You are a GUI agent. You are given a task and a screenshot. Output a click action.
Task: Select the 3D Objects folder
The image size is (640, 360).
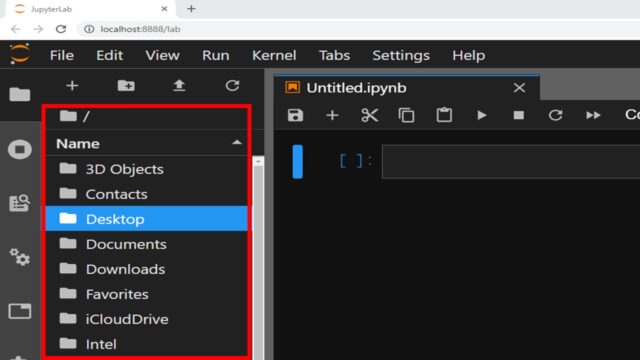147,169
